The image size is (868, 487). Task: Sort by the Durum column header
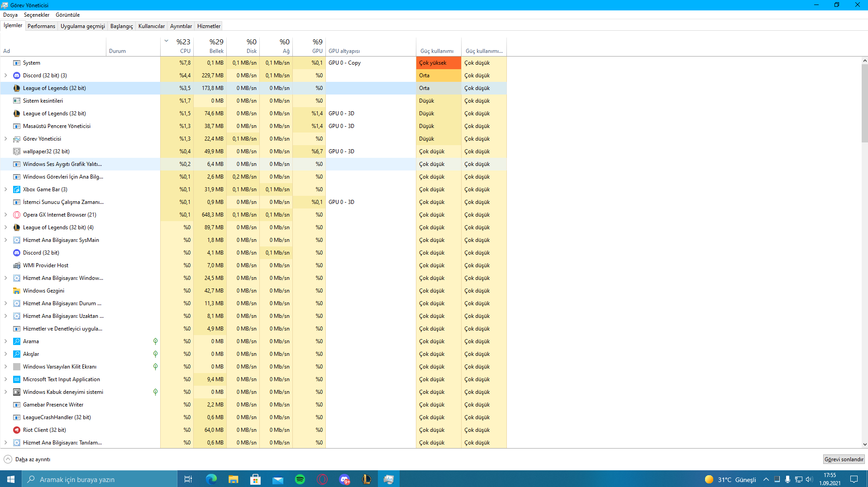[x=133, y=46]
